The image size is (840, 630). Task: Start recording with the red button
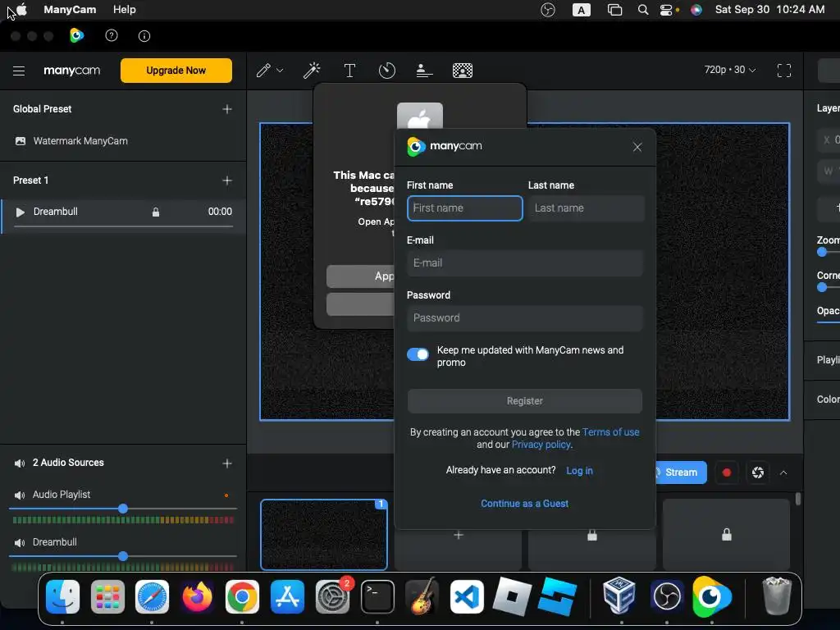(727, 472)
